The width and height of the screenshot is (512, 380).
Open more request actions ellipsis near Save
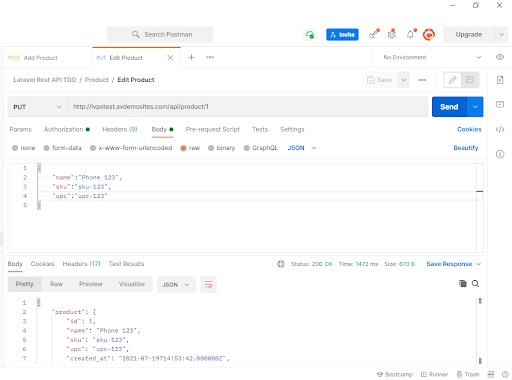coord(422,80)
